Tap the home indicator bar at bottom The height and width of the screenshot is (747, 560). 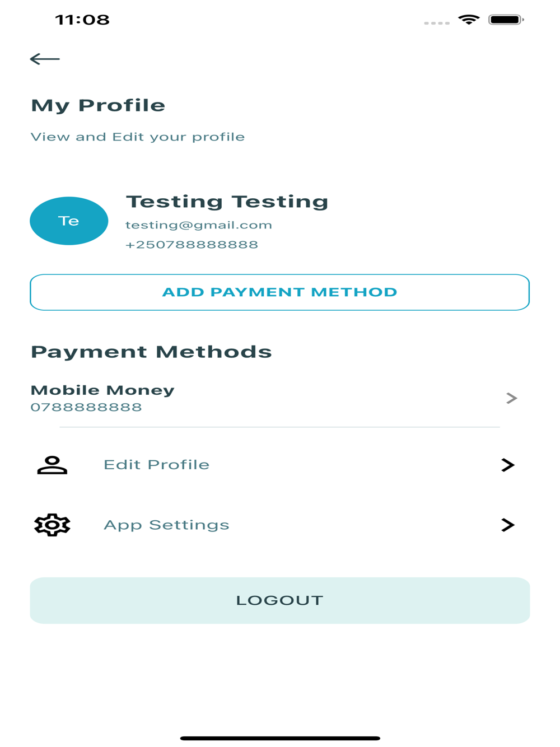point(280,738)
